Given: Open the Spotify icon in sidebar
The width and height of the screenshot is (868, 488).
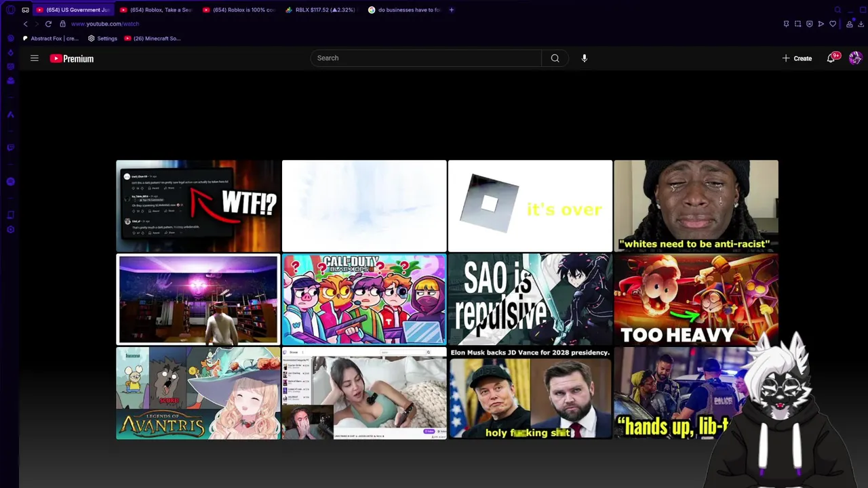Looking at the screenshot, I should click(x=10, y=182).
